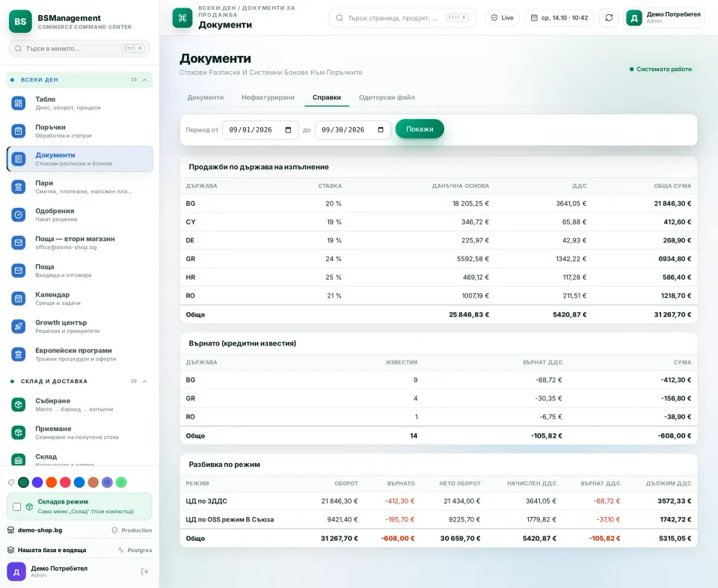718x588 pixels.
Task: Enable the Складов режим checkbox
Action: pos(17,506)
